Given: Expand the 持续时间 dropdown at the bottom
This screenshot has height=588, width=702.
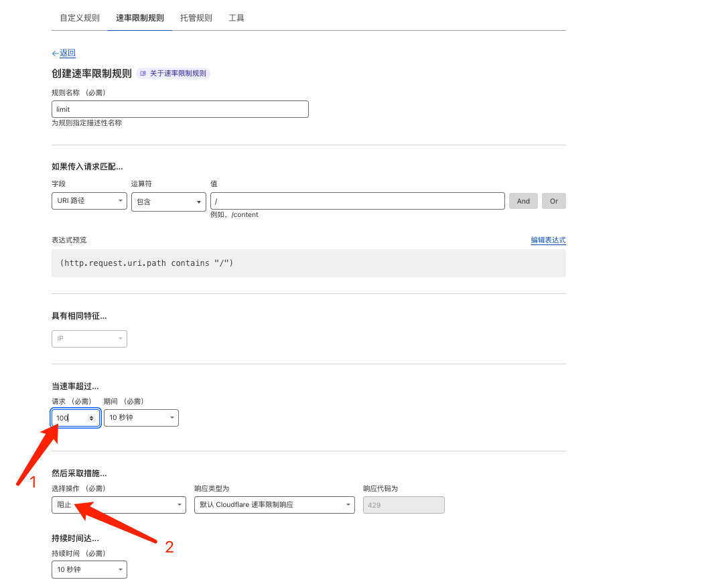Looking at the screenshot, I should tap(89, 570).
